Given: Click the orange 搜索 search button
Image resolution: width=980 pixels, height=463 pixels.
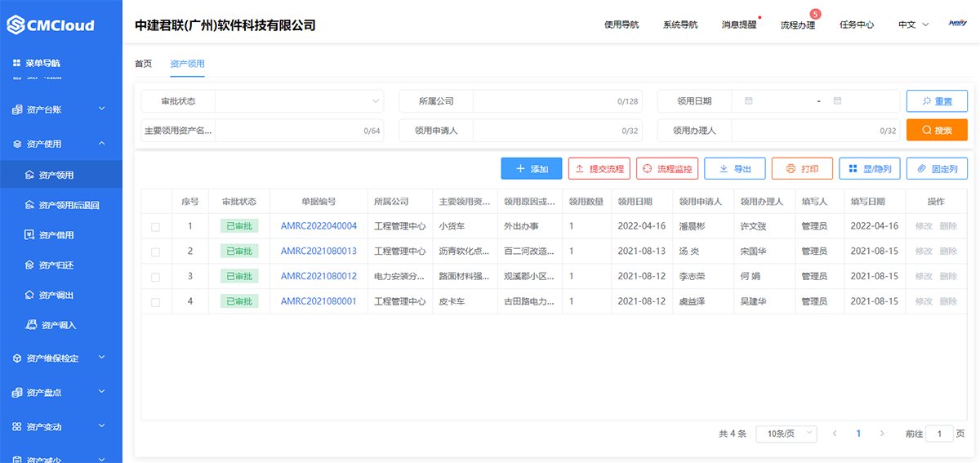Looking at the screenshot, I should (x=937, y=130).
